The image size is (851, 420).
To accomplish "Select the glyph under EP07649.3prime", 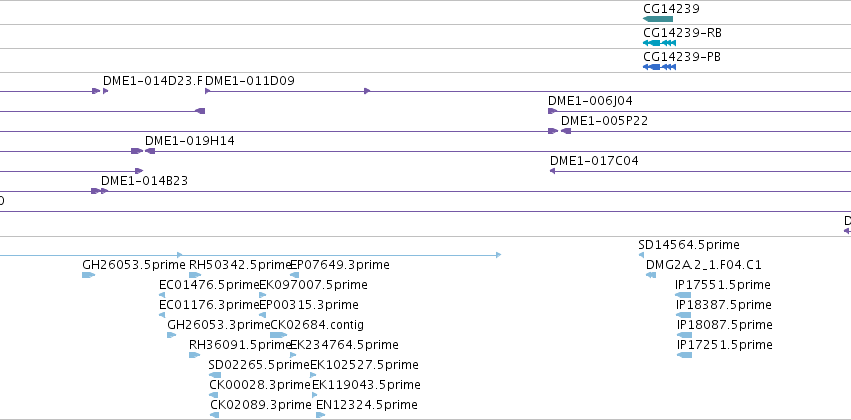I will [295, 275].
